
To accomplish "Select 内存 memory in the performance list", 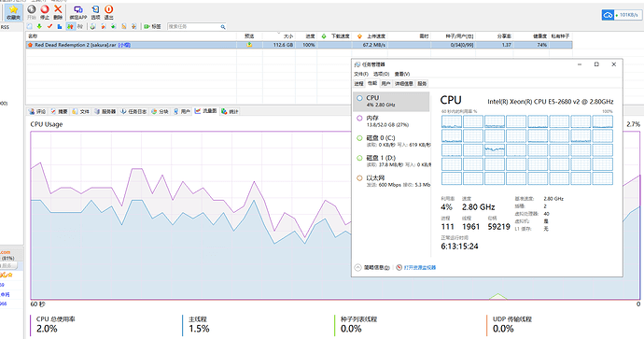I will [391, 121].
